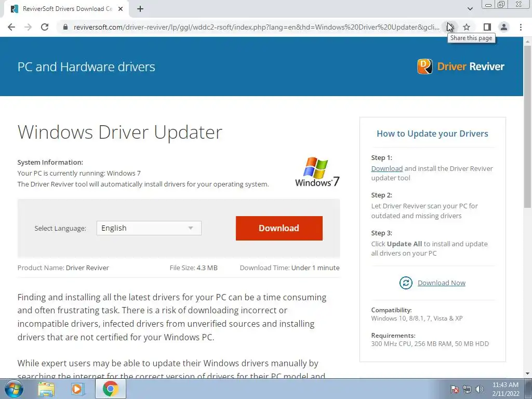Click the red Download button
The width and height of the screenshot is (532, 399).
(279, 228)
